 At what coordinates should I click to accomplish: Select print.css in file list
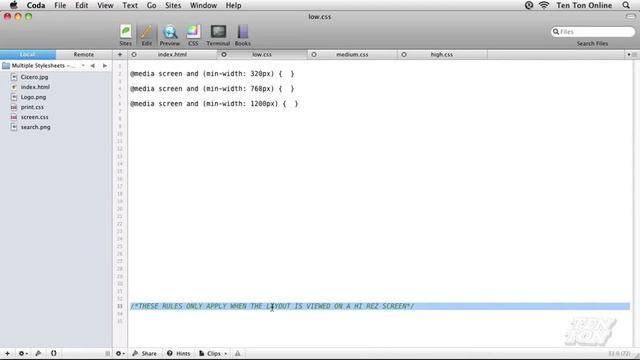click(x=32, y=107)
